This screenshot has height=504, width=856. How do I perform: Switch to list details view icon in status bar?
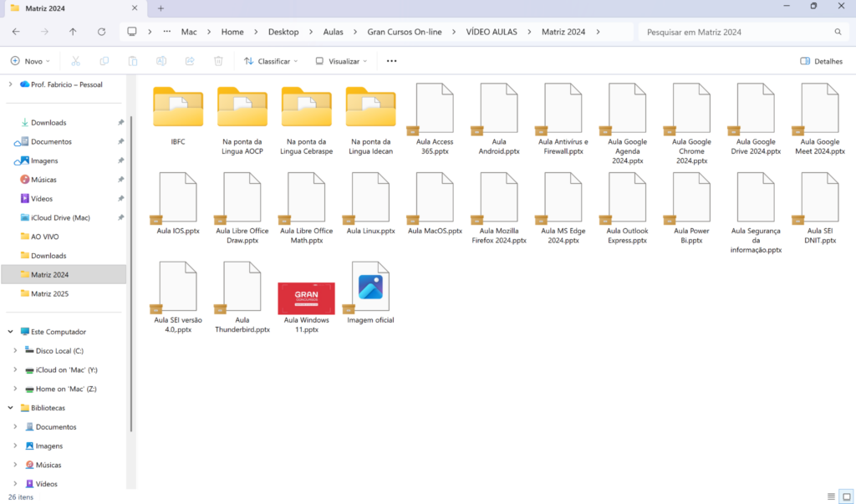point(831,496)
